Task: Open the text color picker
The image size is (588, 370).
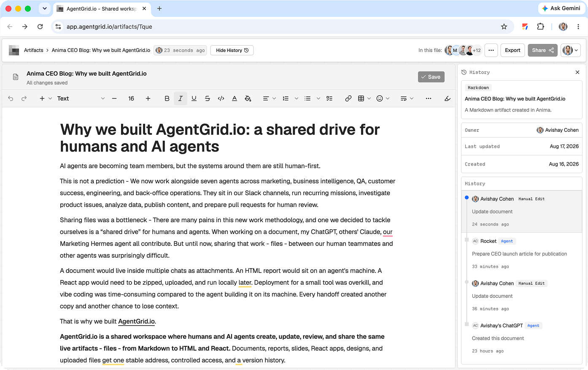Action: (x=235, y=98)
